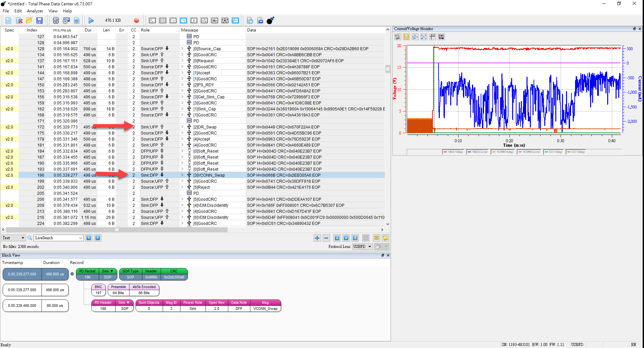Toggle the Current/Voltage Monitor view toolbar button
Viewport: 644px width, 348px height.
[236, 21]
